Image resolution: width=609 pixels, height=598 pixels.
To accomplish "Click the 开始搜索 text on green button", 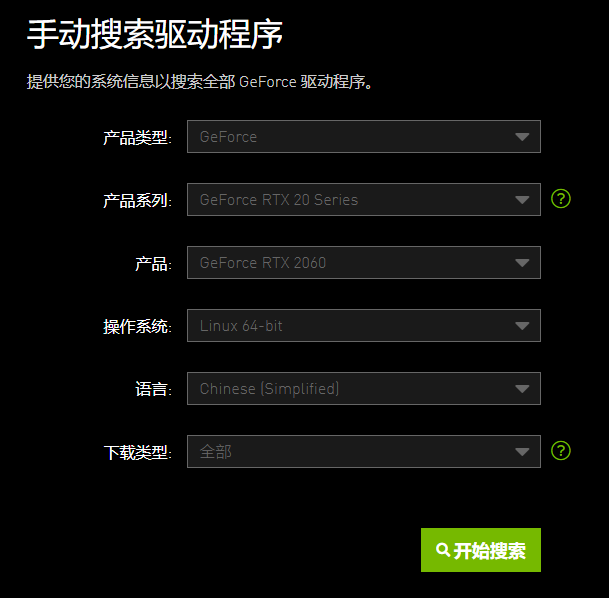I will (x=489, y=551).
